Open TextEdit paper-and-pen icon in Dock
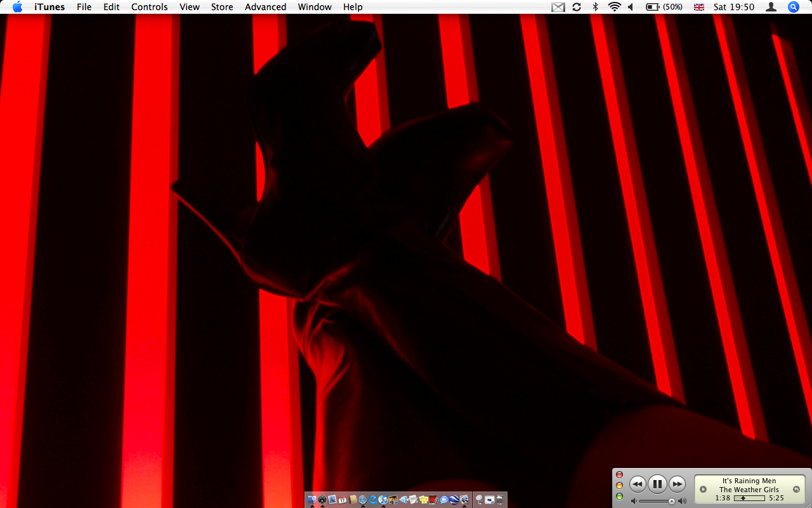812x508 pixels. [414, 500]
